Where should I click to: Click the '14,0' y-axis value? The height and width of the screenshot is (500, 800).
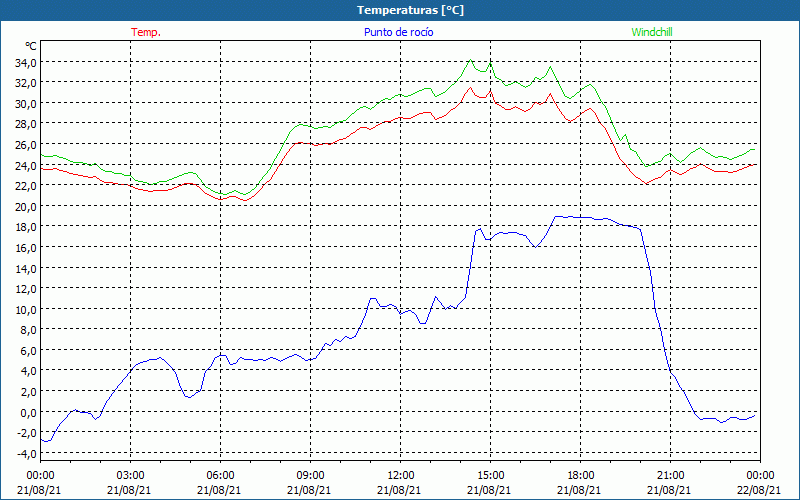point(26,268)
